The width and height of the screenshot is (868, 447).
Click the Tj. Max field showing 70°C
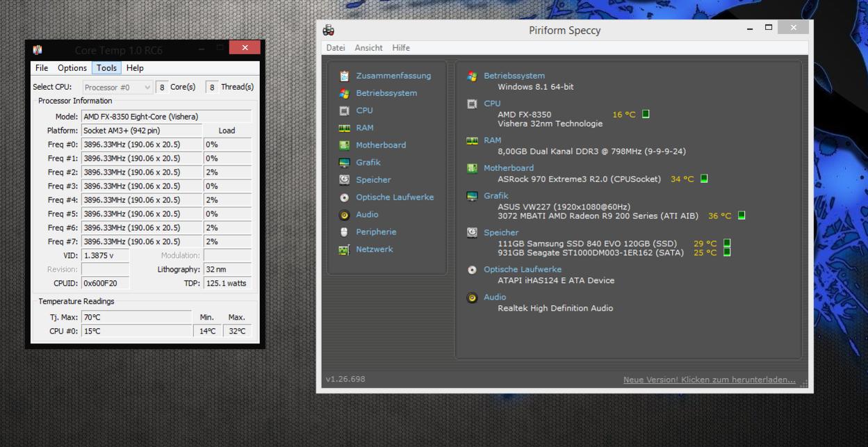(x=136, y=317)
